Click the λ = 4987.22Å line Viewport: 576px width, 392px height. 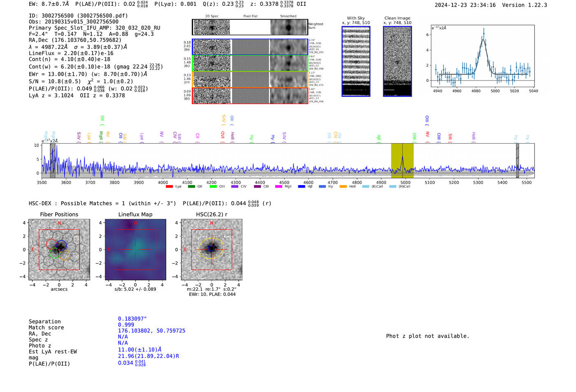tap(78, 47)
